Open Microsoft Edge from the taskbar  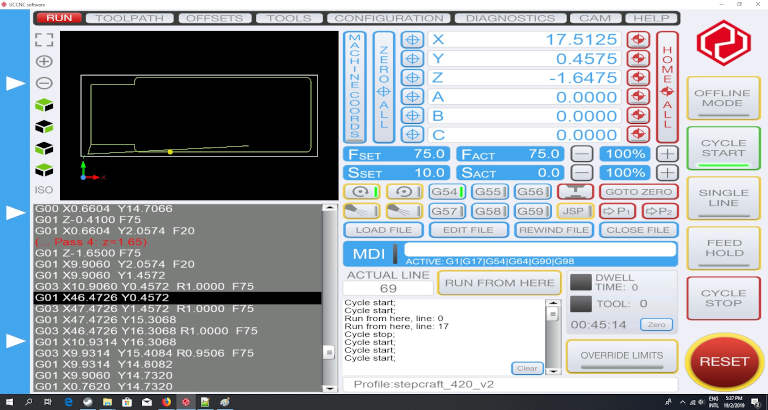(x=69, y=402)
